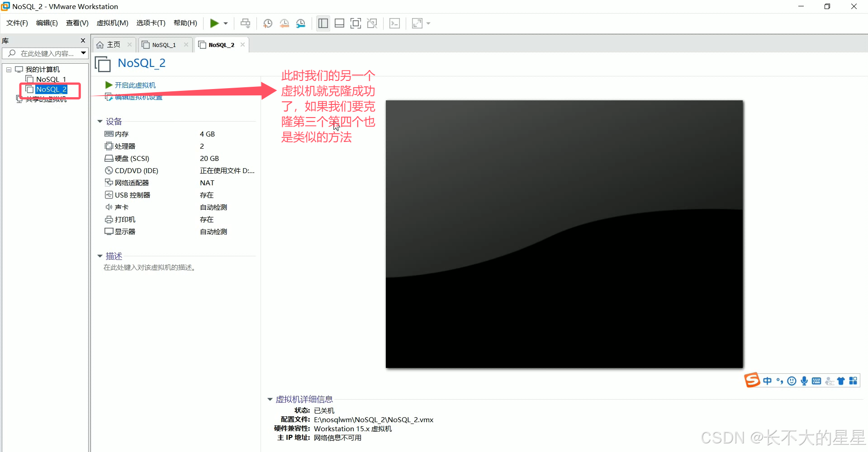Close the 主页 tab

pos(129,45)
